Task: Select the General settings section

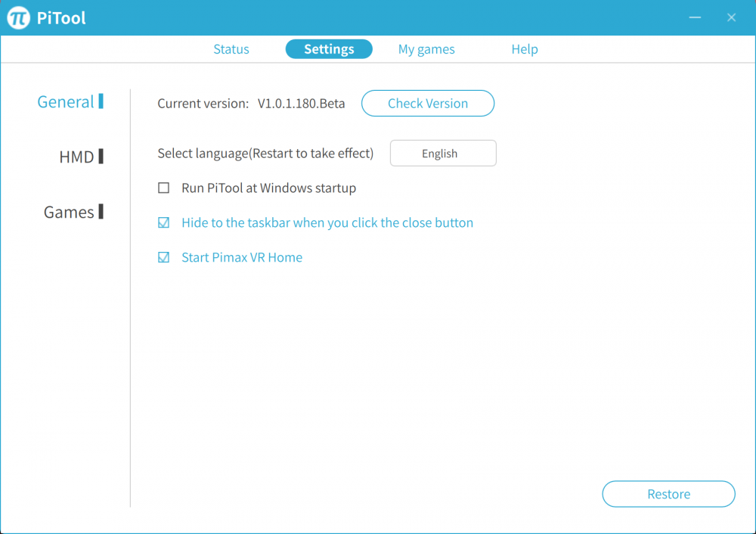Action: click(65, 101)
